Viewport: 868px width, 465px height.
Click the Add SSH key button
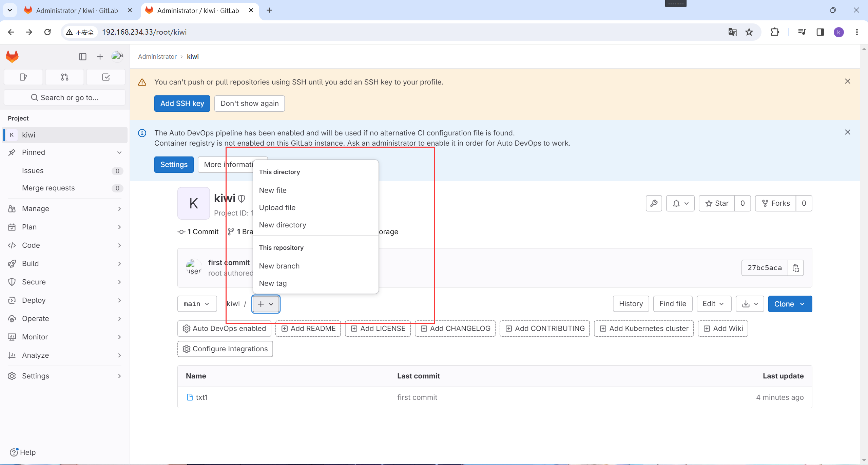pyautogui.click(x=182, y=104)
